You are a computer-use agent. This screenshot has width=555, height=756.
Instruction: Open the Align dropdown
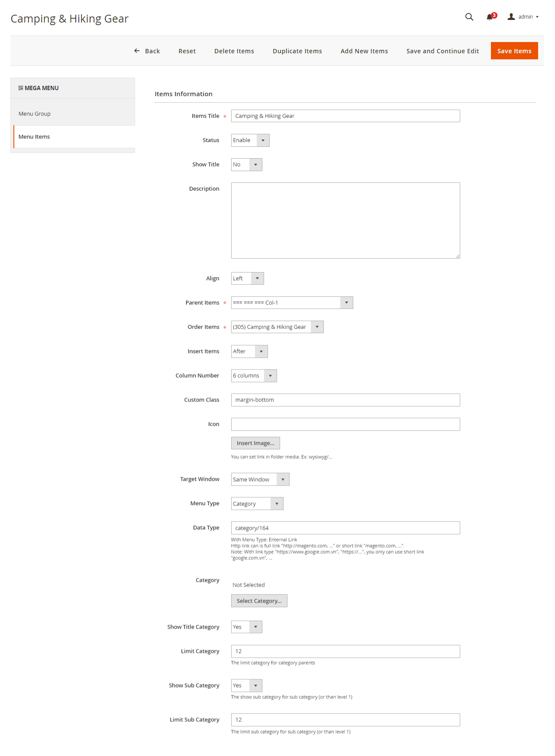(x=248, y=279)
